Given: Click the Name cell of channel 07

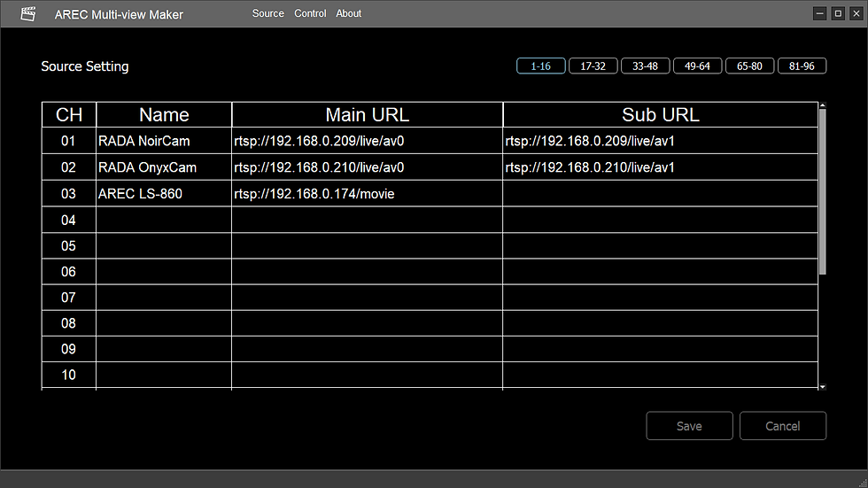Looking at the screenshot, I should [164, 298].
